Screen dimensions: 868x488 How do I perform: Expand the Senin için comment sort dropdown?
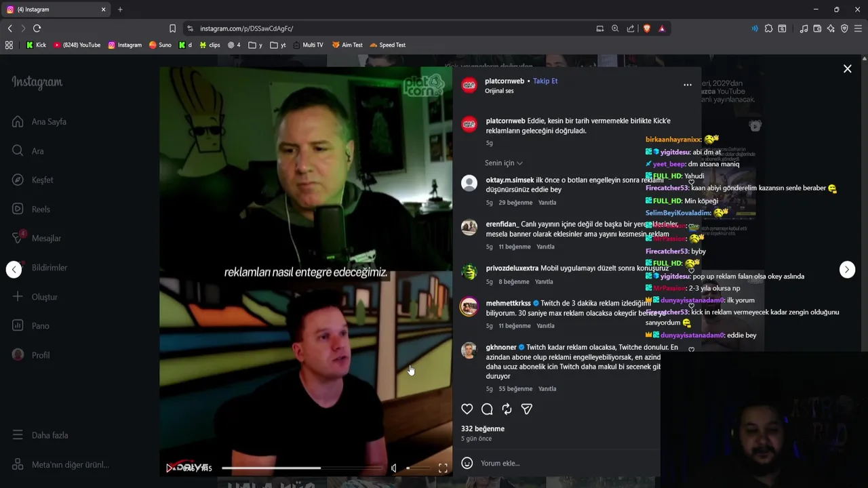click(503, 163)
